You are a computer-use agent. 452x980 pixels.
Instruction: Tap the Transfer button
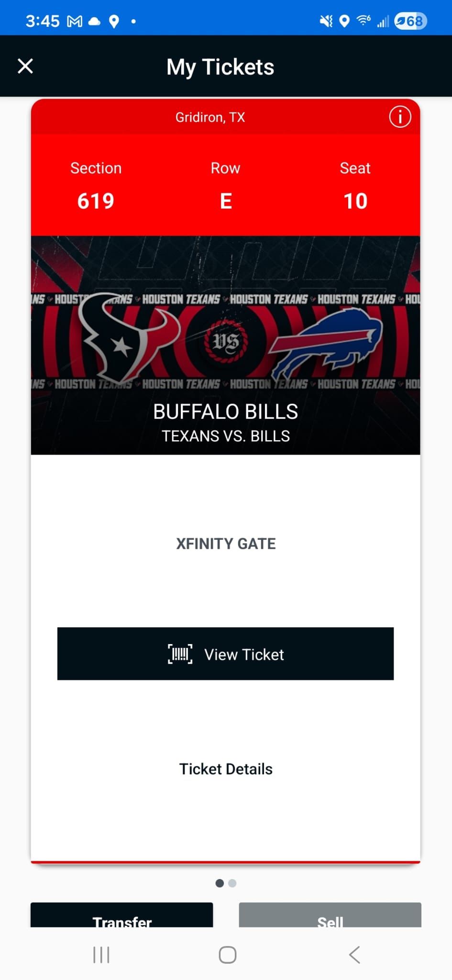click(x=121, y=916)
